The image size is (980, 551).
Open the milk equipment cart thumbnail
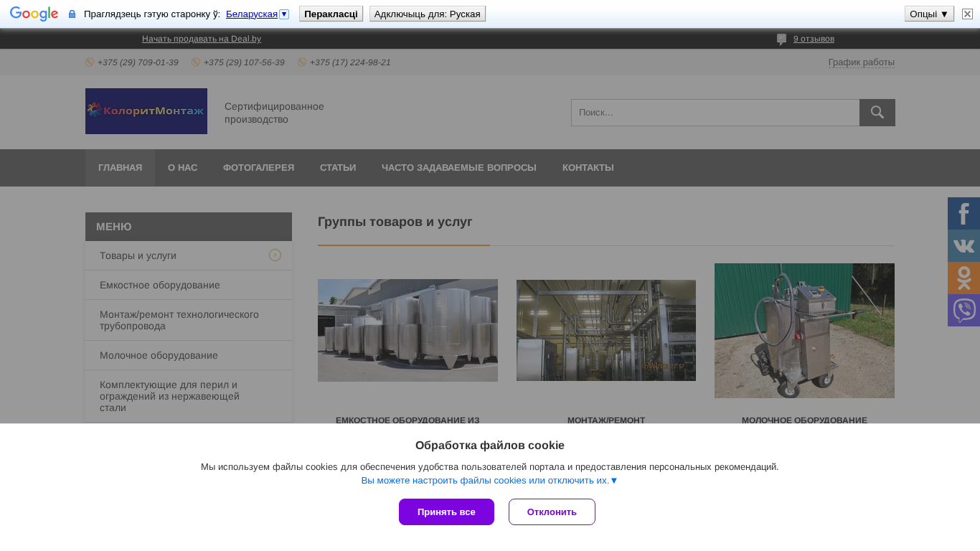(x=804, y=331)
